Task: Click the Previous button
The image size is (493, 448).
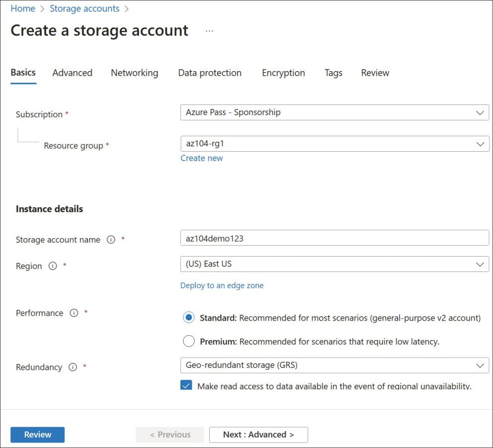Action: [170, 435]
